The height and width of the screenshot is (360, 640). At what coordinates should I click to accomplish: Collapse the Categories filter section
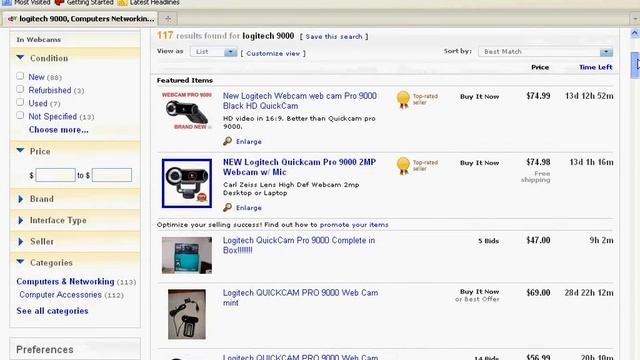point(20,262)
